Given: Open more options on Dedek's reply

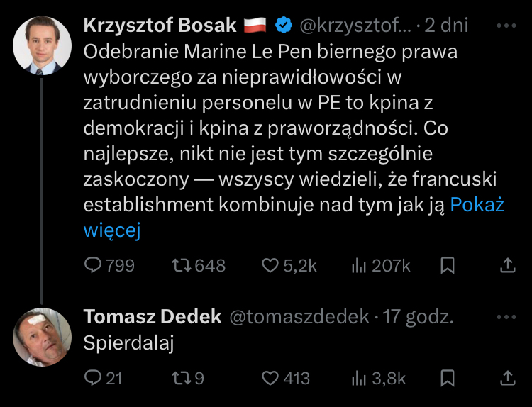Looking at the screenshot, I should click(508, 316).
